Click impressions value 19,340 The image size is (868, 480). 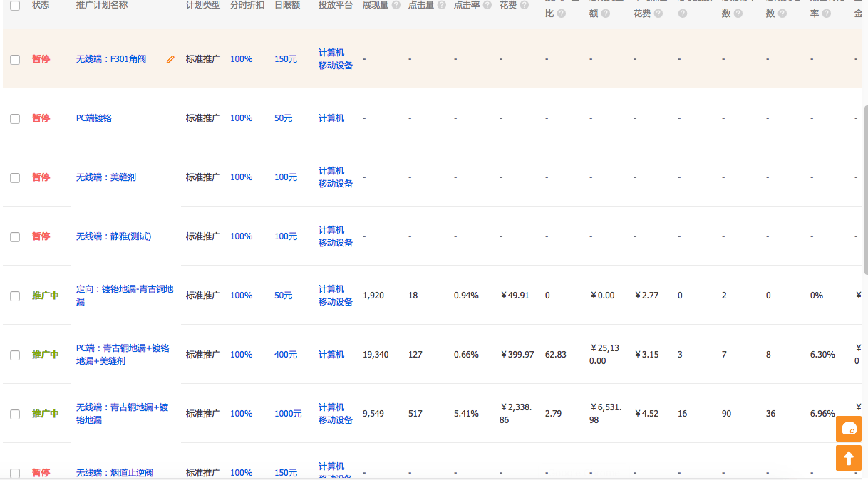pos(376,355)
